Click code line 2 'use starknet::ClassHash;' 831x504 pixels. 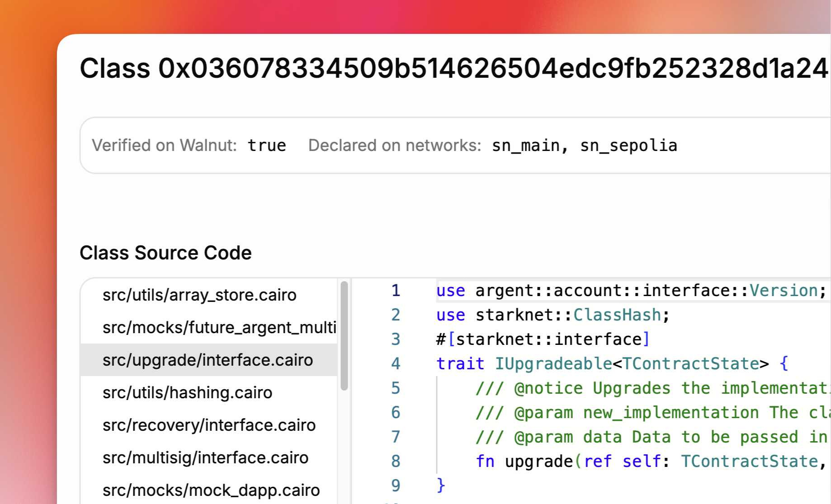coord(553,315)
